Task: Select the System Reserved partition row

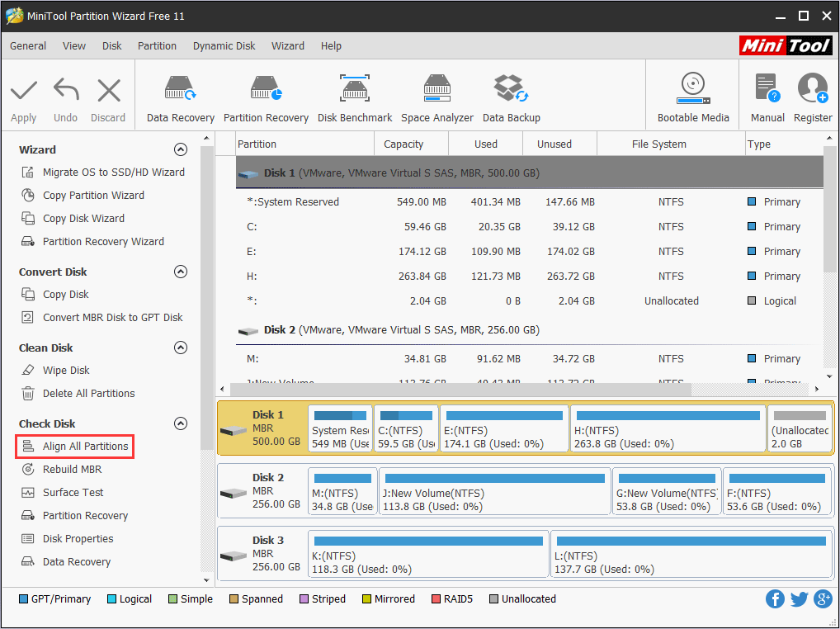Action: point(529,202)
